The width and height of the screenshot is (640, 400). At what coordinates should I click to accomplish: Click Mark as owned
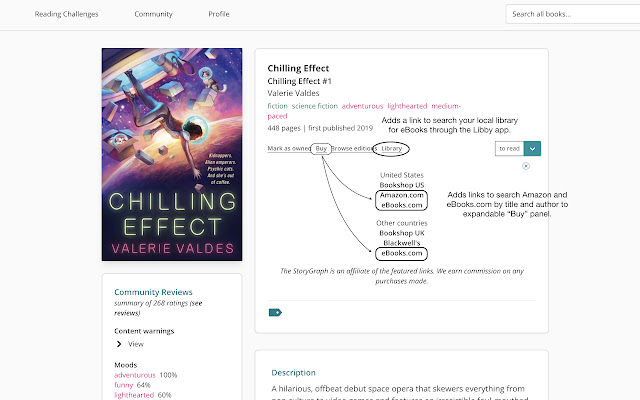[286, 148]
